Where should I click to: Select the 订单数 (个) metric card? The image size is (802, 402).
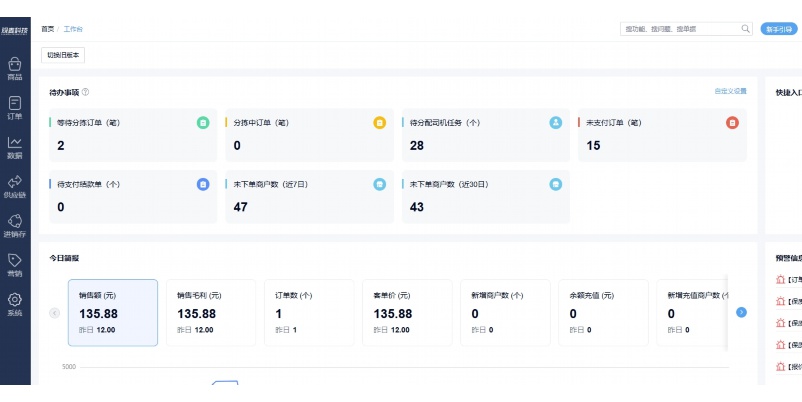tap(309, 312)
